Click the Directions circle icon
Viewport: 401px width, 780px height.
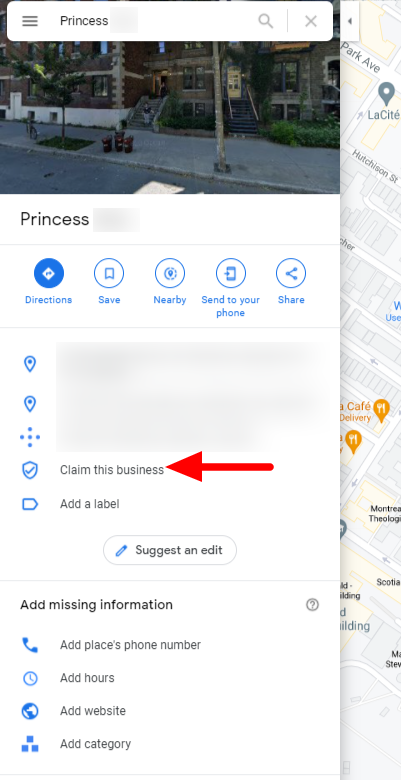click(x=49, y=273)
